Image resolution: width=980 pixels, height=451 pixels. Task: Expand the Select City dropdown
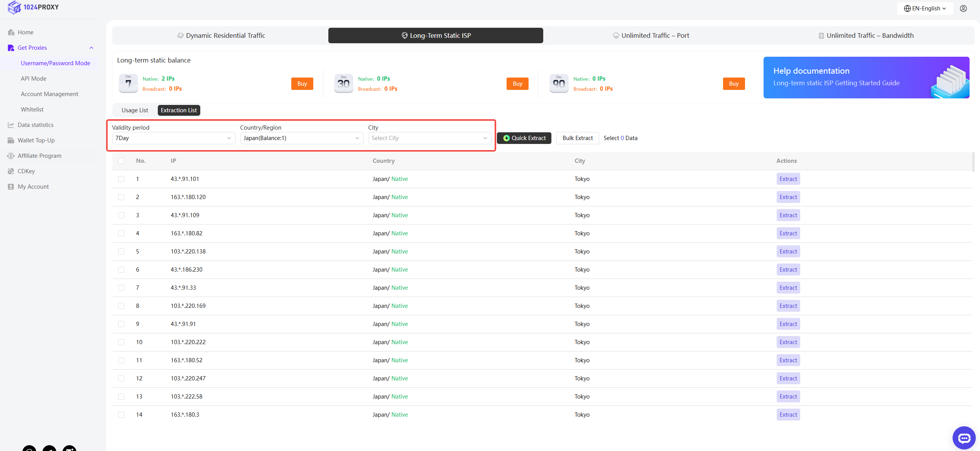coord(429,138)
